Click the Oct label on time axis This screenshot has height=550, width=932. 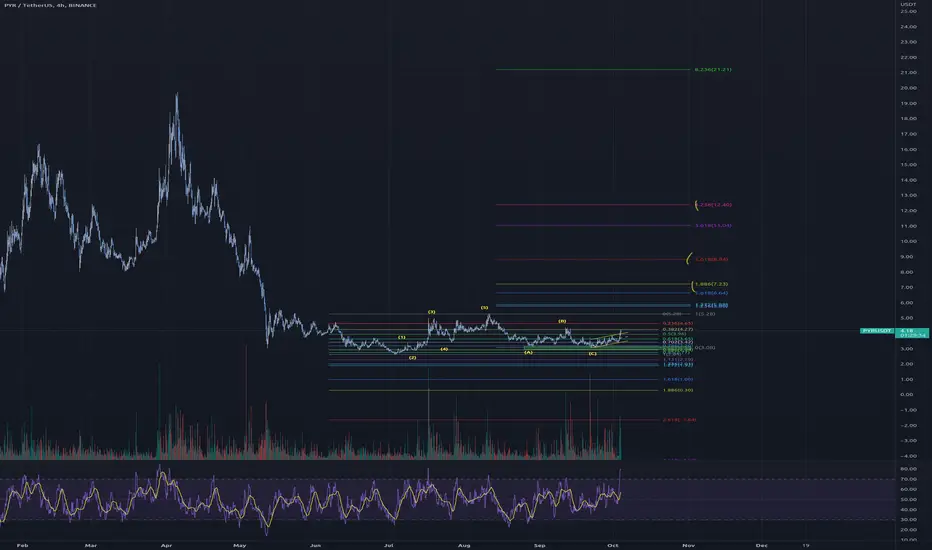pyautogui.click(x=612, y=545)
